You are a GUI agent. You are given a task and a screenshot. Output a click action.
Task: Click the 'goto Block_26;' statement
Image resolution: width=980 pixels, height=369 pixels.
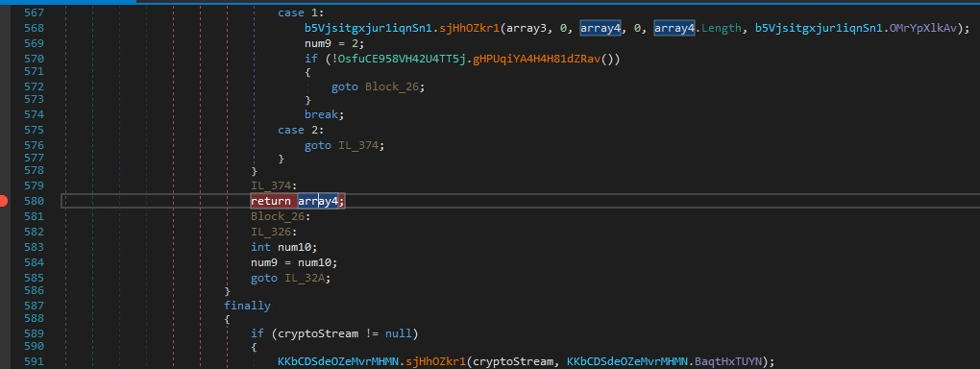click(379, 86)
